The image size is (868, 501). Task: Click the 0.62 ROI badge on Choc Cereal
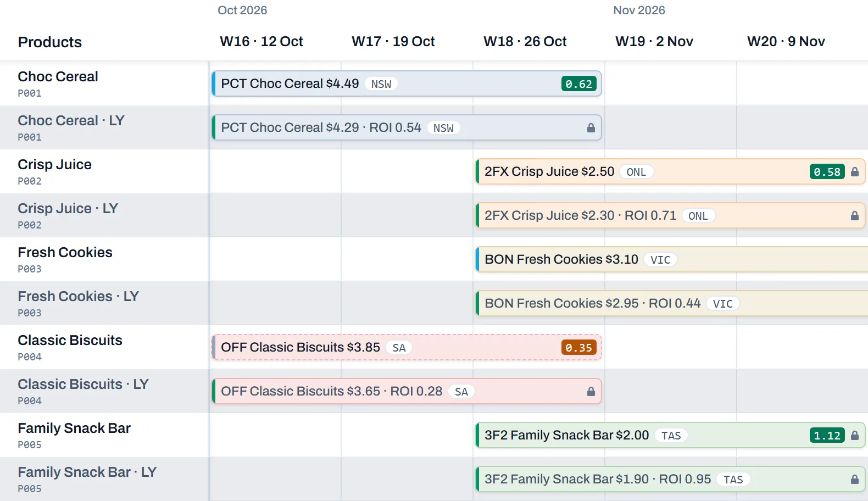click(579, 83)
